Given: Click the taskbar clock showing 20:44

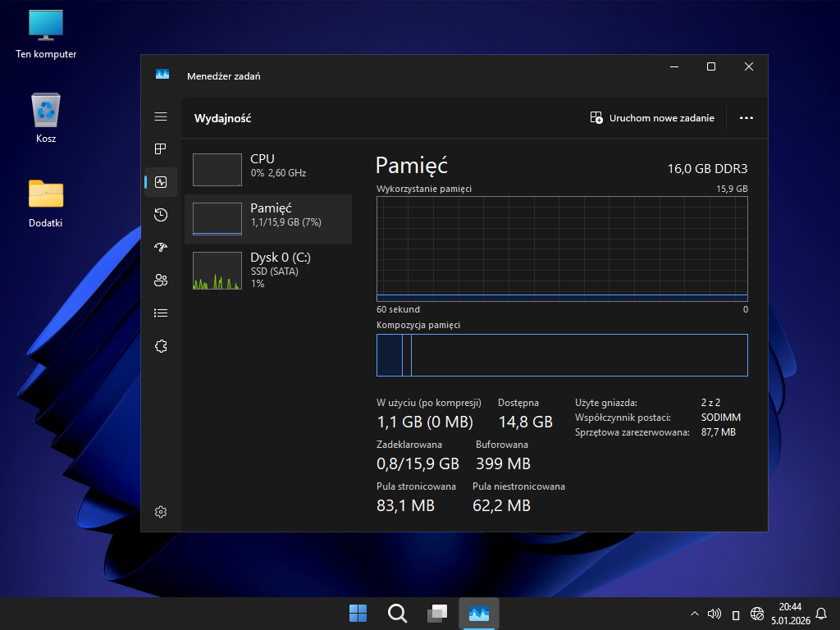Looking at the screenshot, I should (789, 614).
